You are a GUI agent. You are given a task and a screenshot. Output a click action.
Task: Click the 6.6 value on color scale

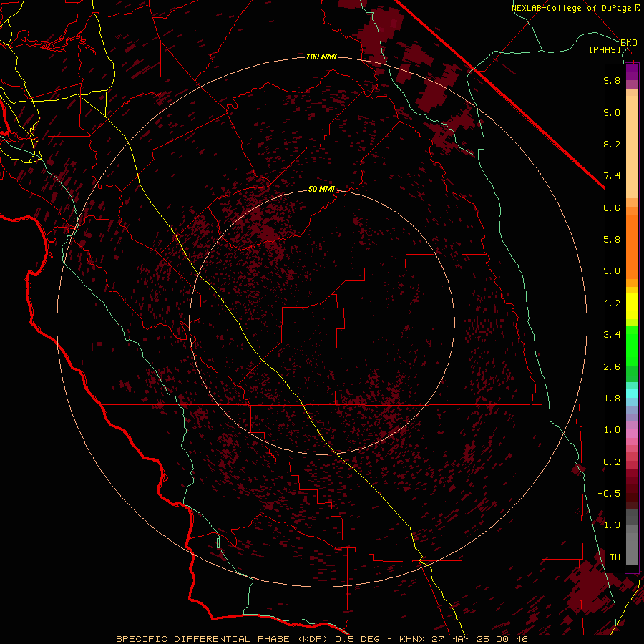tap(612, 208)
